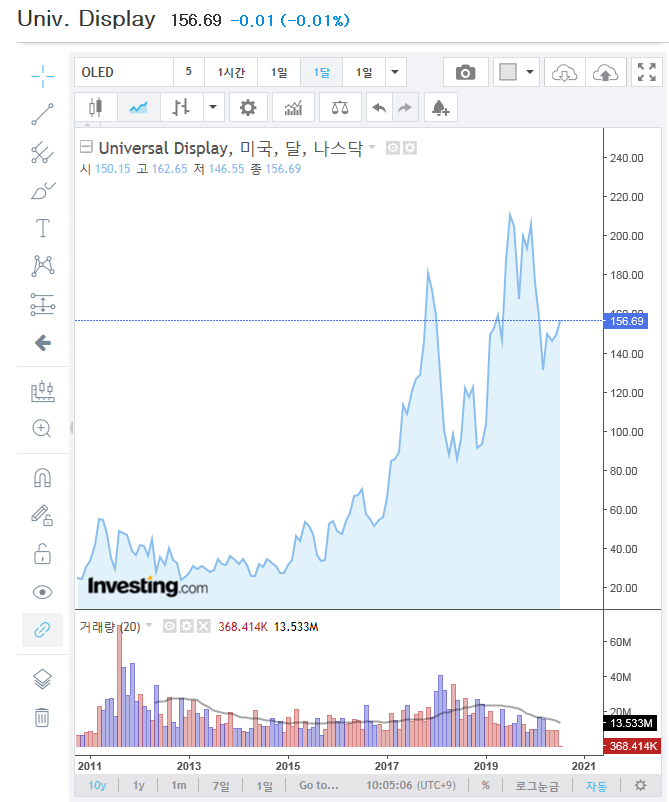
Task: Select the 7일 time range
Action: pos(221,785)
